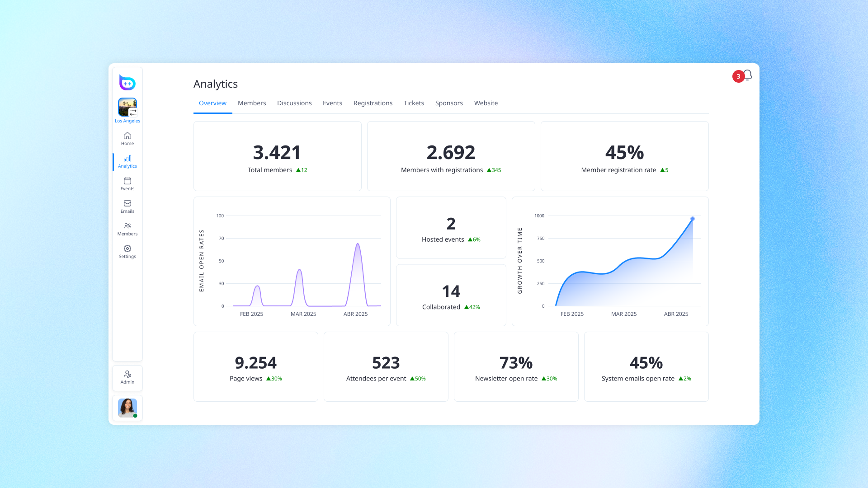868x488 pixels.
Task: Click the Bevy logo icon in the sidebar
Action: pyautogui.click(x=127, y=83)
